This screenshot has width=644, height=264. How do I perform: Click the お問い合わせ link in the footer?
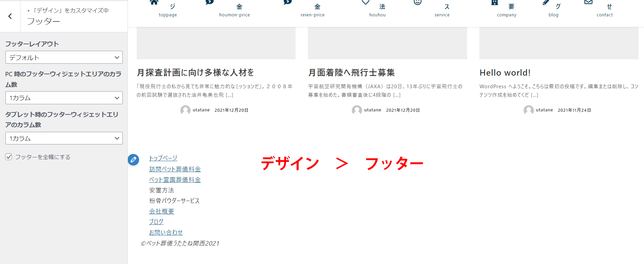pos(166,232)
